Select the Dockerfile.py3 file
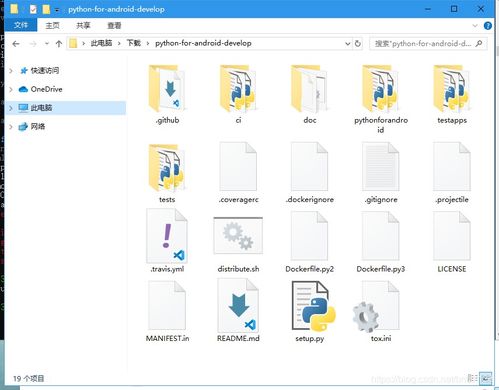The height and width of the screenshot is (390, 499). click(381, 243)
